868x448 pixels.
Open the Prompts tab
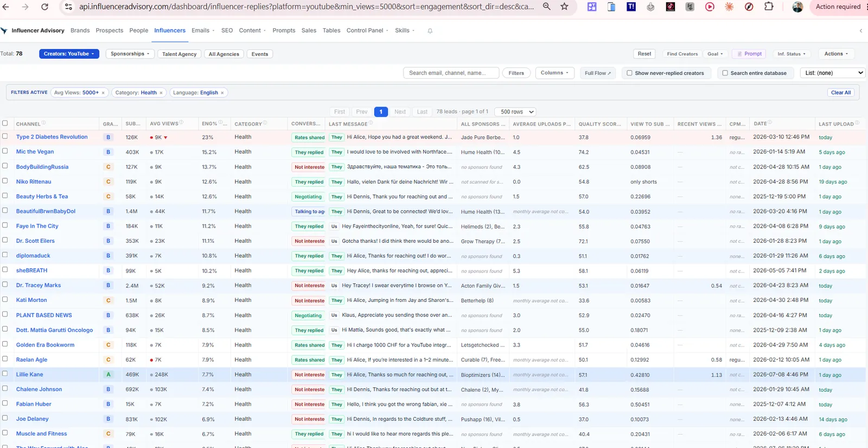(284, 30)
